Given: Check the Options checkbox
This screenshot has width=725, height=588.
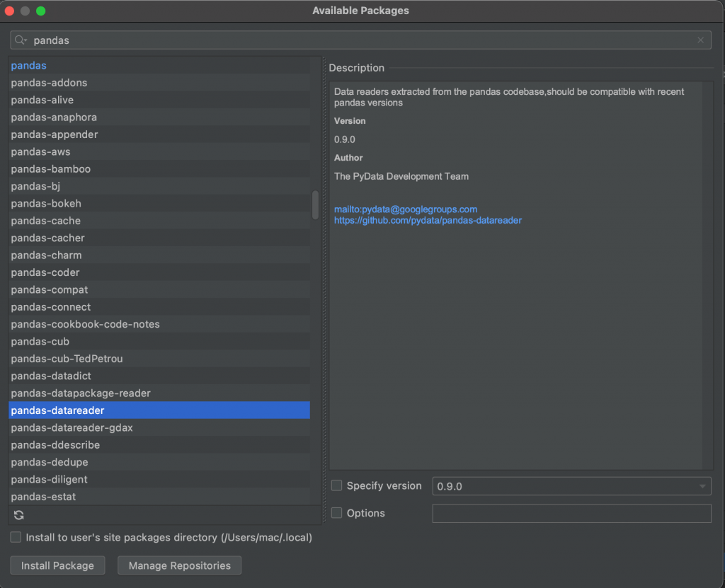Looking at the screenshot, I should click(x=336, y=513).
